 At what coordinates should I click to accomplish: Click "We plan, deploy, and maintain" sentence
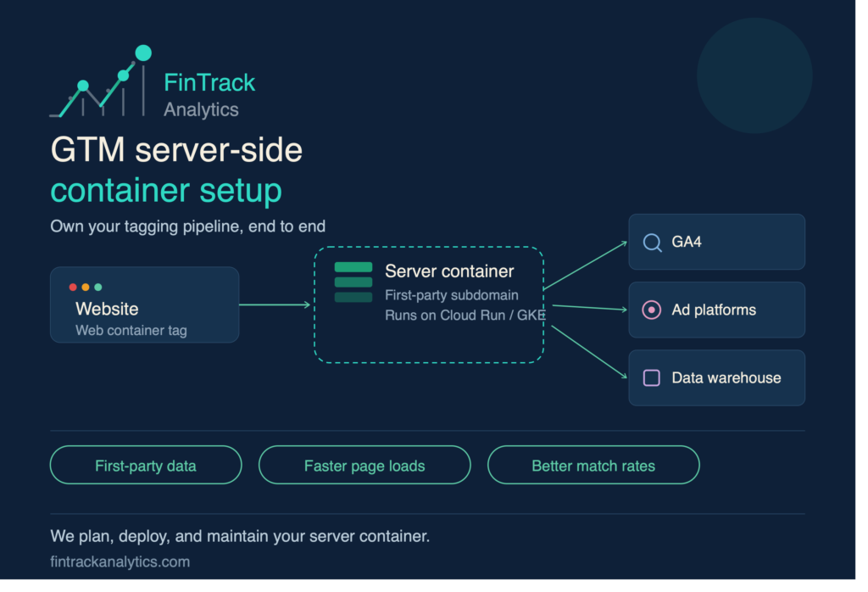[240, 537]
